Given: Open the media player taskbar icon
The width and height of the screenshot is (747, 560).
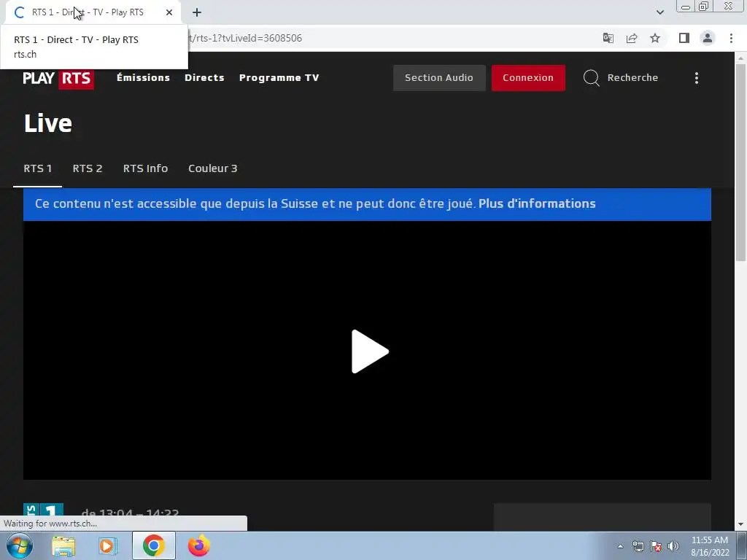Looking at the screenshot, I should pyautogui.click(x=108, y=545).
